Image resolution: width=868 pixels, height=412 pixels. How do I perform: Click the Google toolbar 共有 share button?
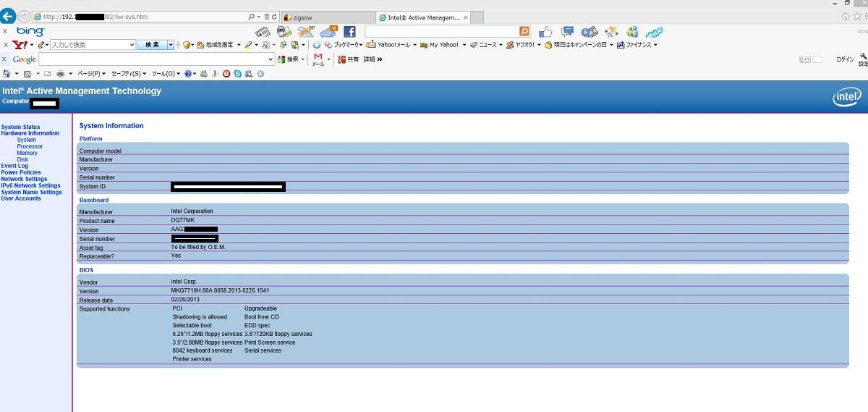(348, 59)
